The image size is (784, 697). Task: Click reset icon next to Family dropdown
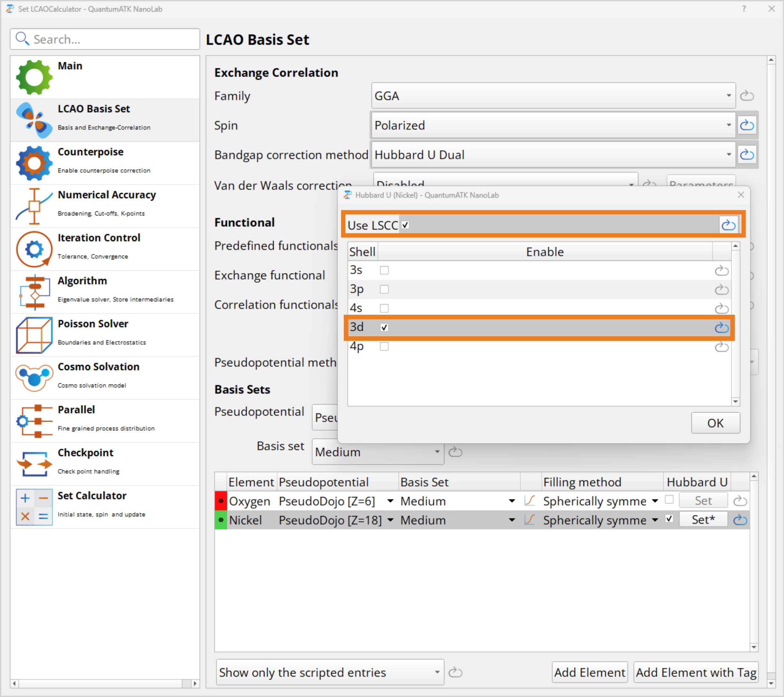pyautogui.click(x=746, y=96)
